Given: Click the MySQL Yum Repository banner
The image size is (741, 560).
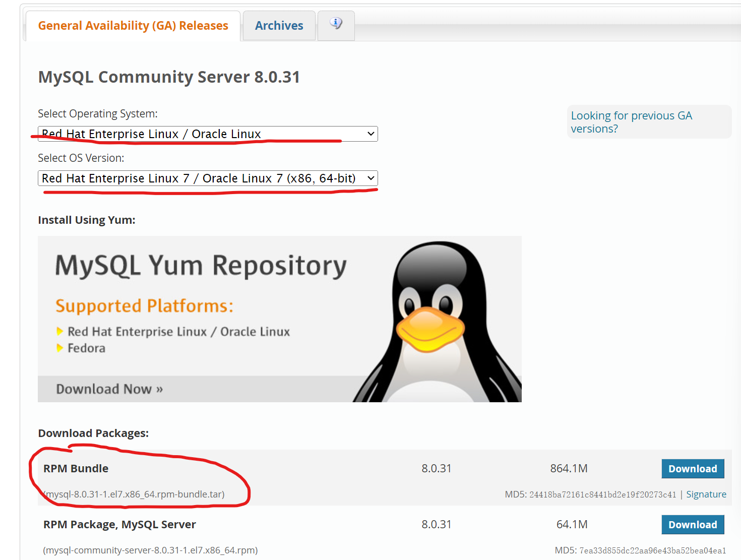Looking at the screenshot, I should point(280,319).
